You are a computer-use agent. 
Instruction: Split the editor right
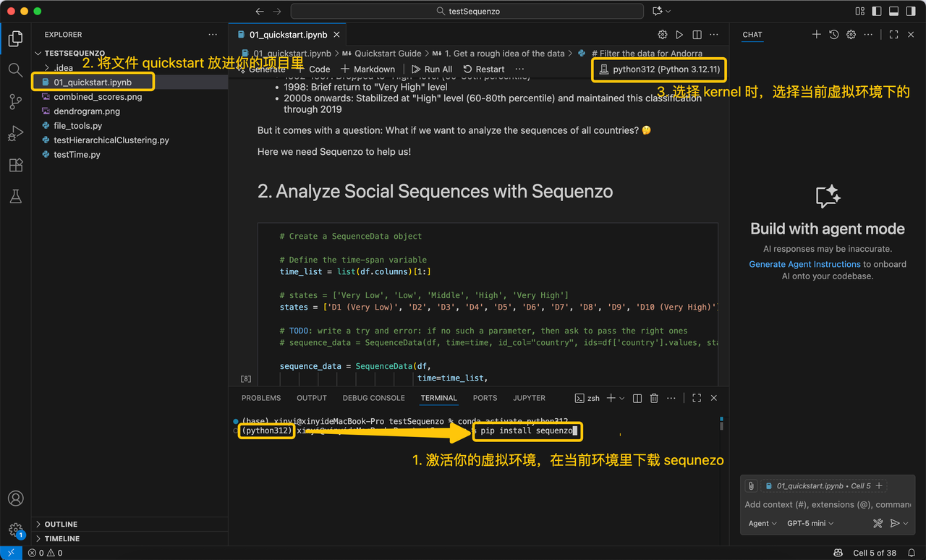pyautogui.click(x=697, y=35)
